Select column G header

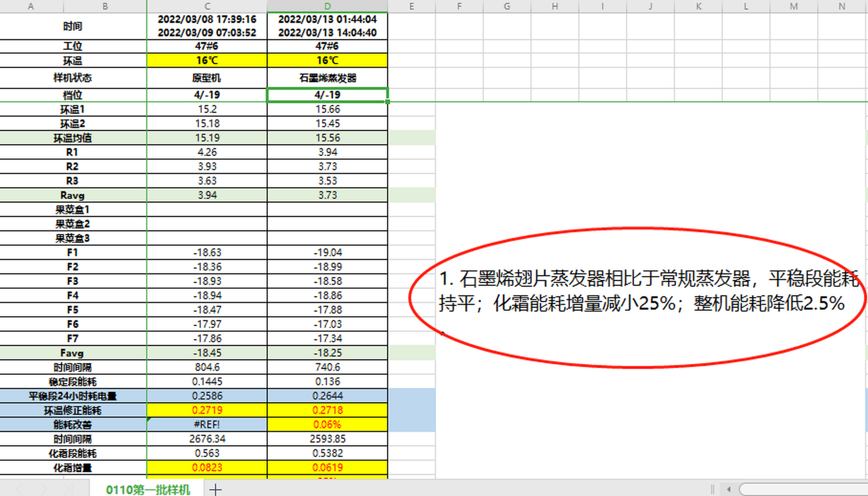507,6
